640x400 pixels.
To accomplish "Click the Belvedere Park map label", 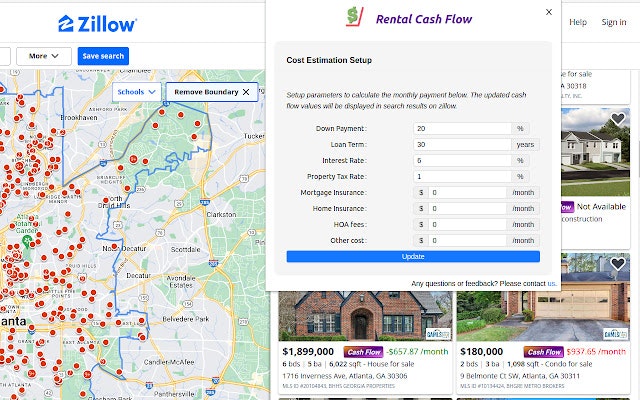I will pos(186,319).
